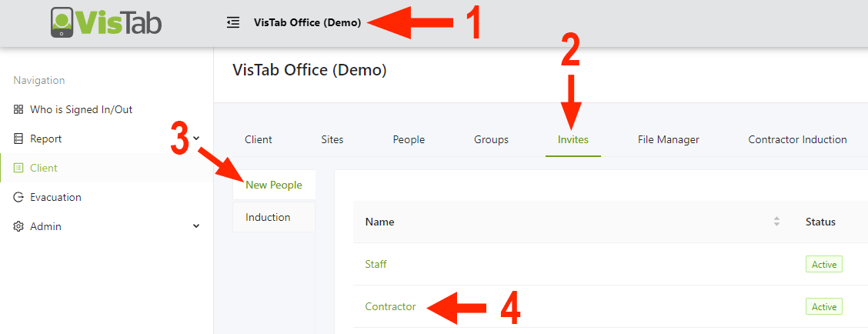Click the Evacuation sidebar icon

point(18,197)
